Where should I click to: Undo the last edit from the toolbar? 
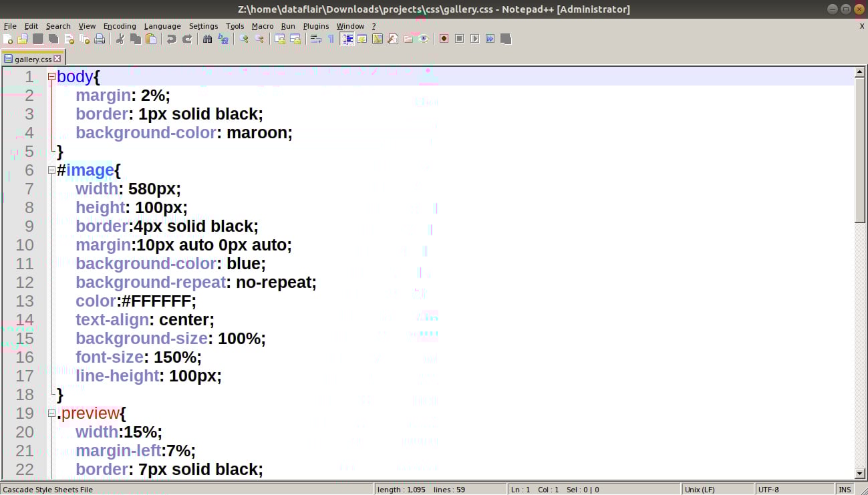pyautogui.click(x=172, y=39)
